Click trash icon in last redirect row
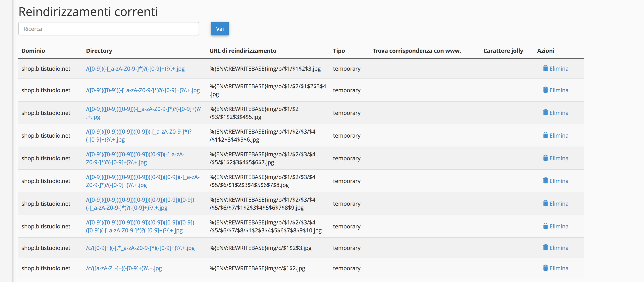 tap(545, 268)
